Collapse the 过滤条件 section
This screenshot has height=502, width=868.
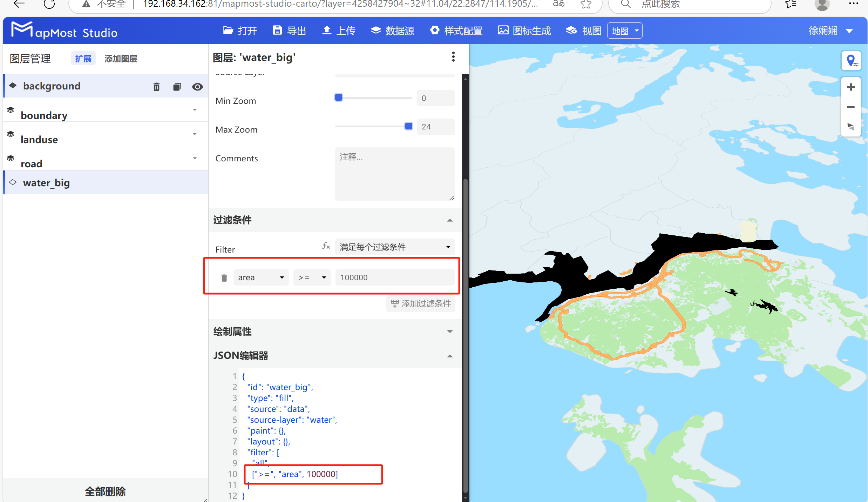pos(450,220)
